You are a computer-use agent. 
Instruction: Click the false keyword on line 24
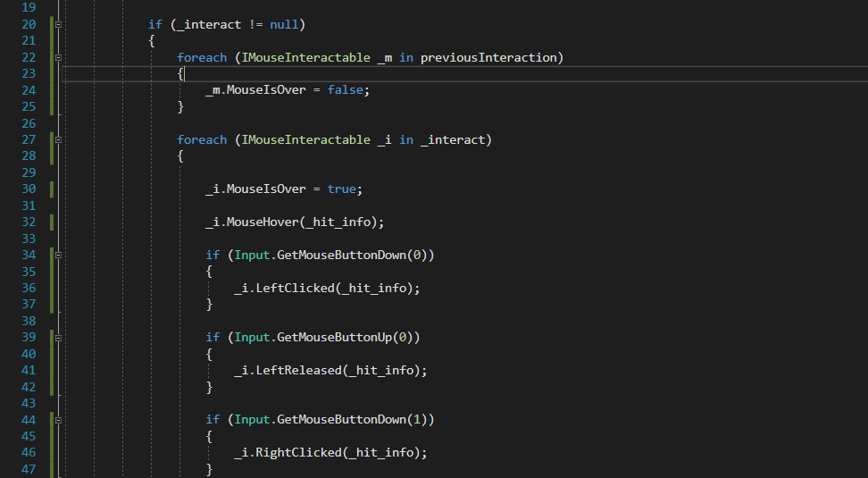(346, 90)
